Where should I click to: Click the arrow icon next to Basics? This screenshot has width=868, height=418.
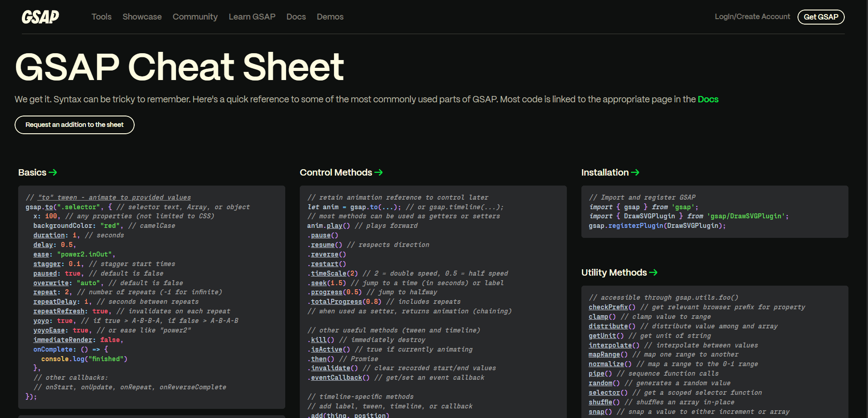(53, 172)
